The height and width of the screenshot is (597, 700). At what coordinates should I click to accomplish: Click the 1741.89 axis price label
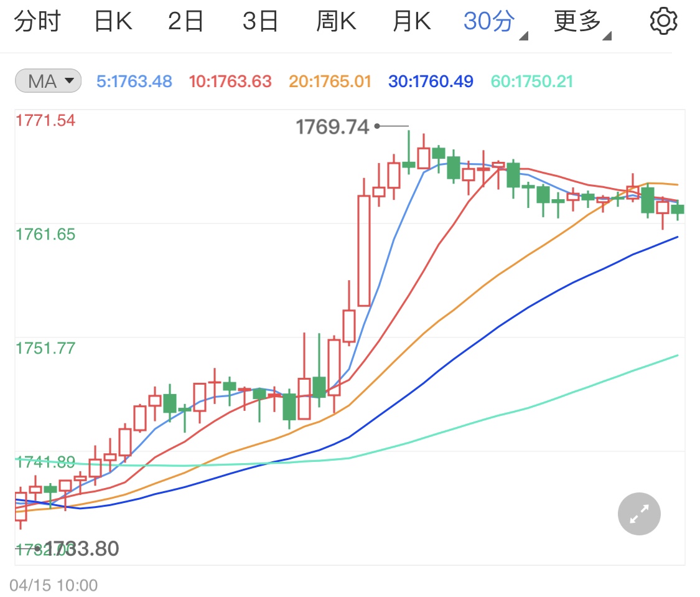pyautogui.click(x=45, y=462)
